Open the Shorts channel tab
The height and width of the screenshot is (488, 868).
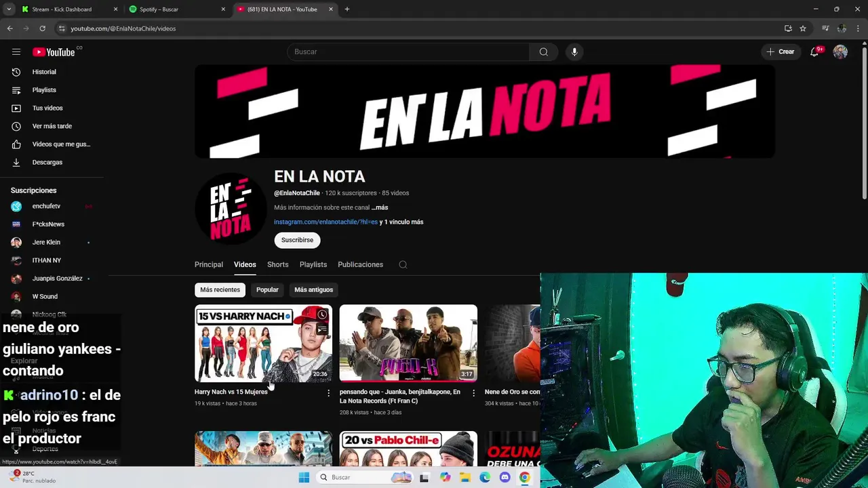tap(277, 265)
